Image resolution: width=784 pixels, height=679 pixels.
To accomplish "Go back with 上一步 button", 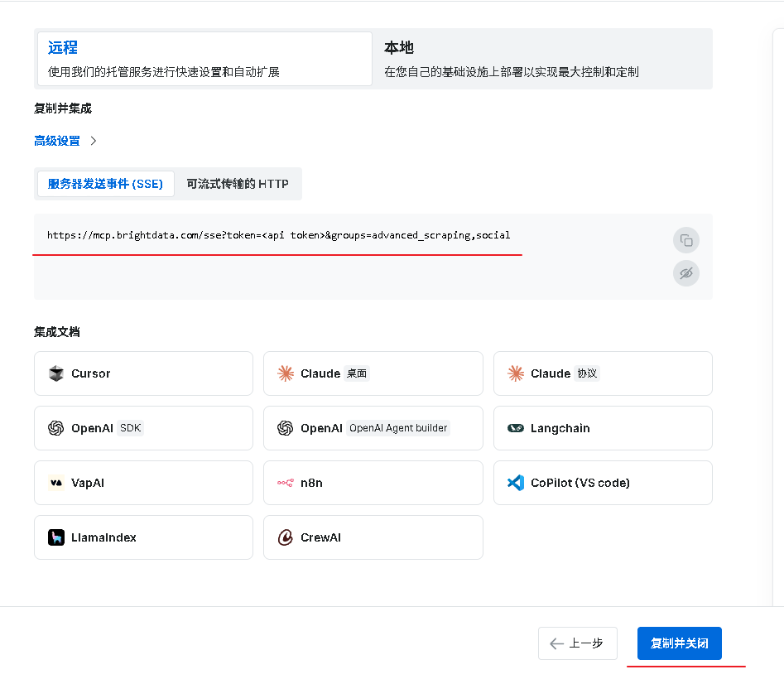I will click(578, 643).
